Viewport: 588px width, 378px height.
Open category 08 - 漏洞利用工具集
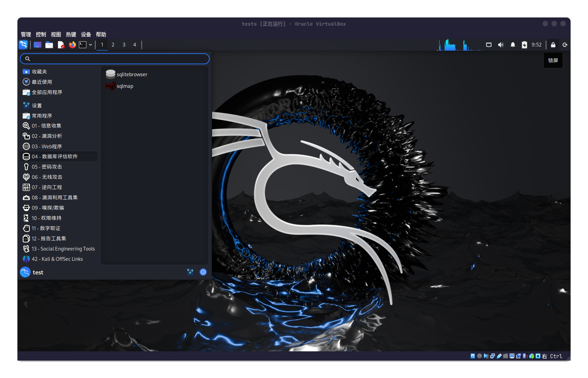pos(59,198)
